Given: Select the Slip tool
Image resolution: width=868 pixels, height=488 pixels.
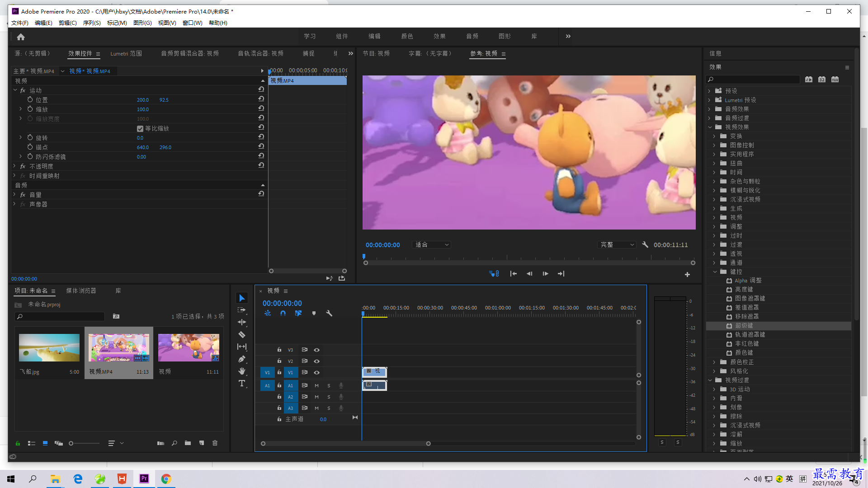Looking at the screenshot, I should (x=242, y=347).
